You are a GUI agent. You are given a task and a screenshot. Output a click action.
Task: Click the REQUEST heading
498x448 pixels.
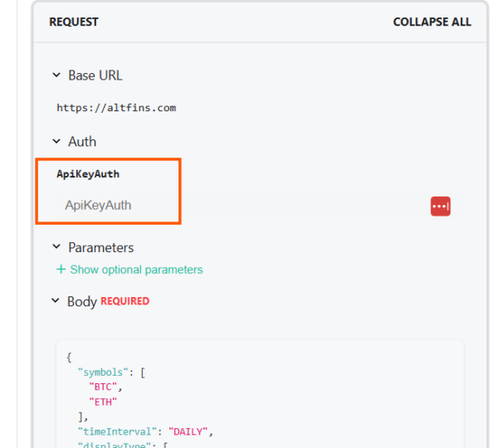74,22
